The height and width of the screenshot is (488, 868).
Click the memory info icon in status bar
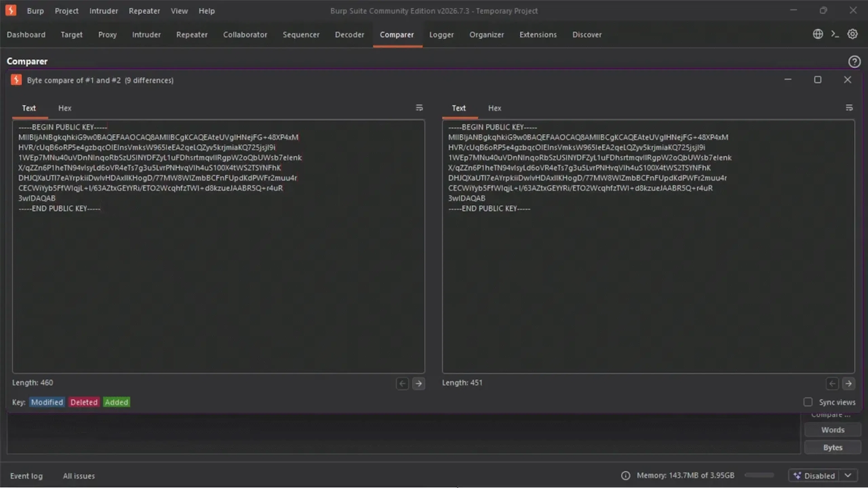625,476
